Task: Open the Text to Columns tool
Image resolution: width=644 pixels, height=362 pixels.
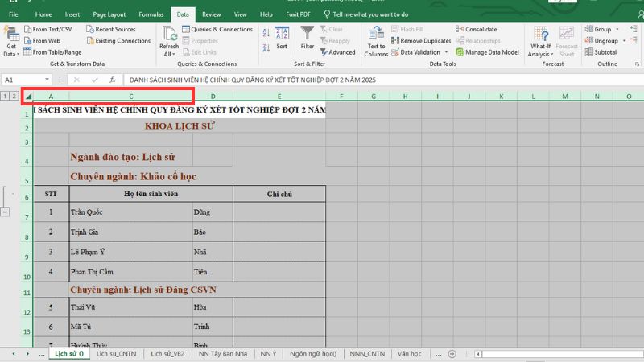Action: click(x=376, y=39)
